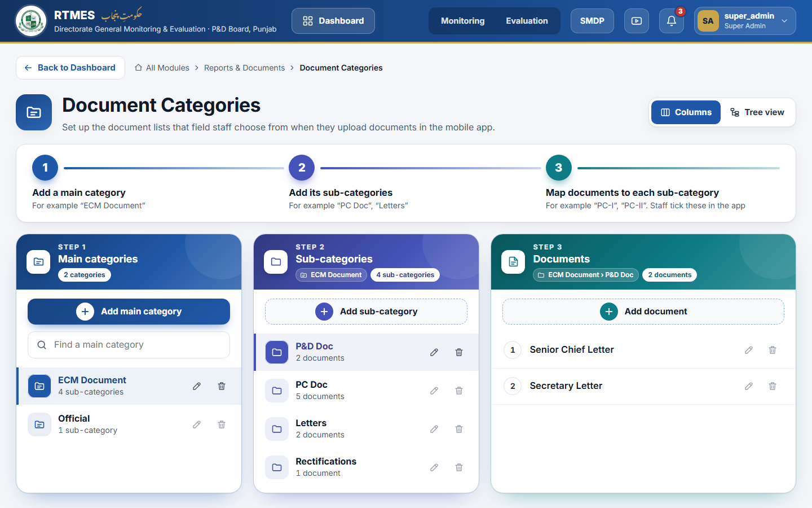Click the Documents header file icon

coord(513,262)
